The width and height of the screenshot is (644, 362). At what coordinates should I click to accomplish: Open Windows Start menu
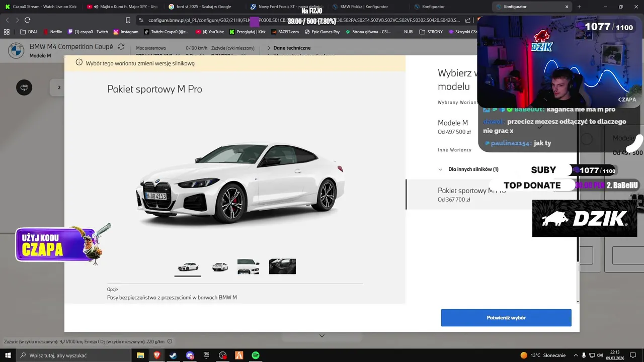pos(9,355)
